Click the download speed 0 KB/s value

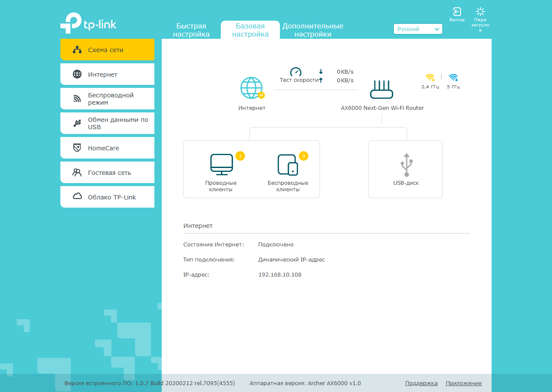tap(345, 72)
